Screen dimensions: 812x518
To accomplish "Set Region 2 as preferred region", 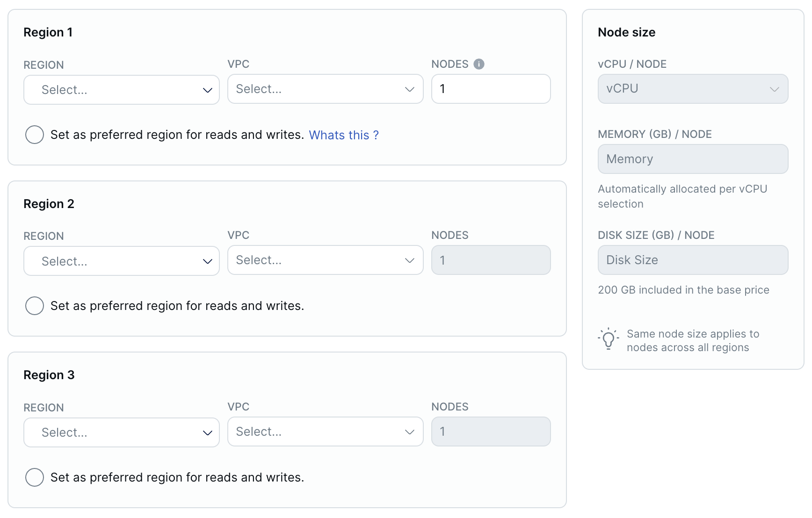I will coord(34,306).
